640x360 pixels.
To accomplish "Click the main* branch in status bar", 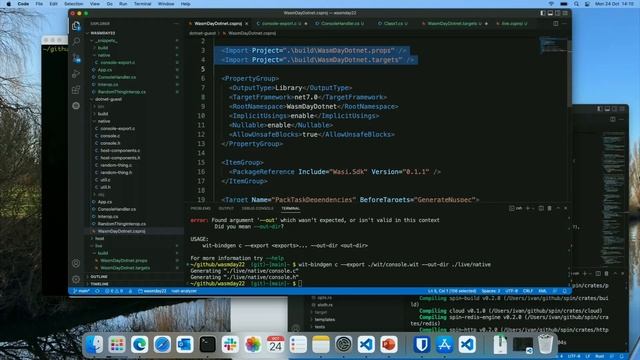I will pos(81,291).
